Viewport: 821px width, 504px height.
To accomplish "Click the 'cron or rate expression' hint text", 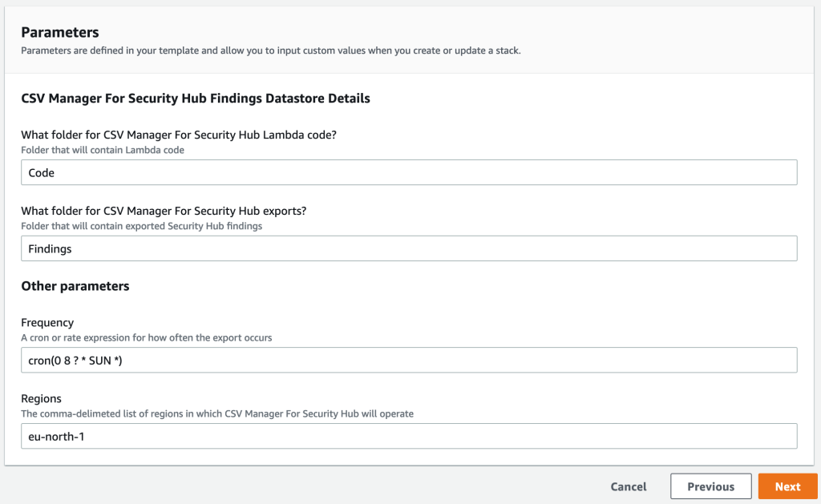I will coord(146,337).
